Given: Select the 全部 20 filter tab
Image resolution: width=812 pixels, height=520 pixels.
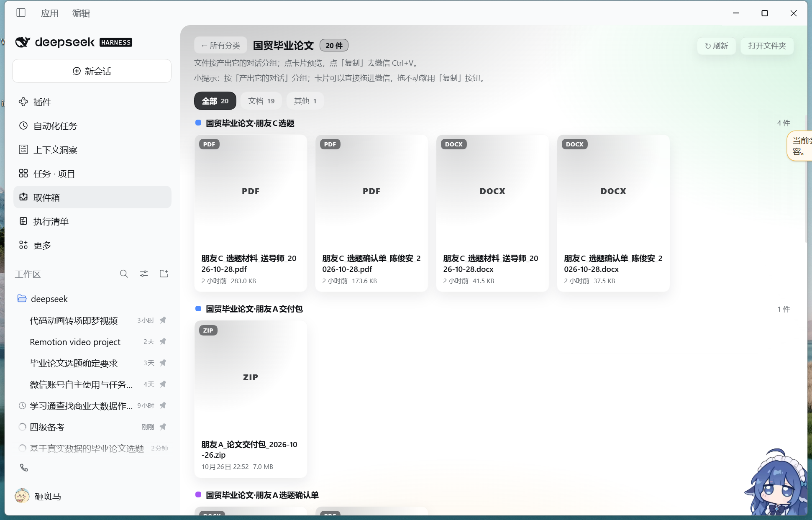Looking at the screenshot, I should (x=215, y=101).
